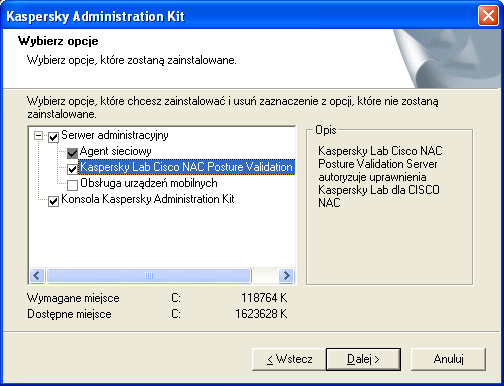Select Konsola Kaspersky Administration Kit label
The height and width of the screenshot is (386, 504).
tap(148, 199)
